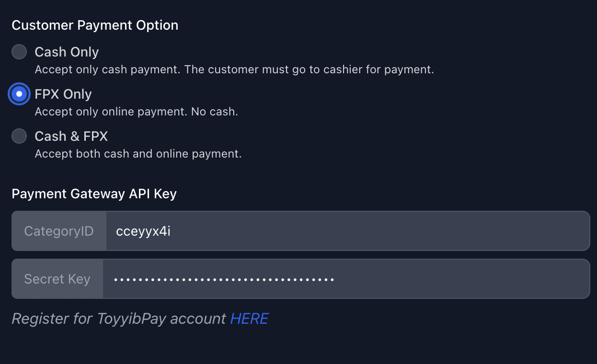Click the Payment Gateway API Key heading
This screenshot has width=597, height=364.
(x=94, y=193)
